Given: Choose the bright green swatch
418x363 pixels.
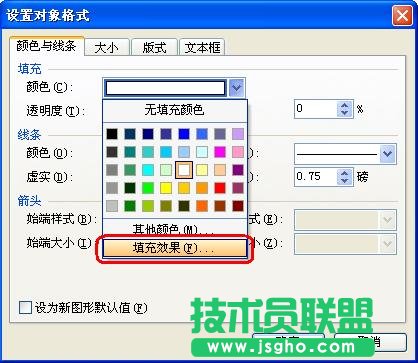Looking at the screenshot, I should pos(148,188).
